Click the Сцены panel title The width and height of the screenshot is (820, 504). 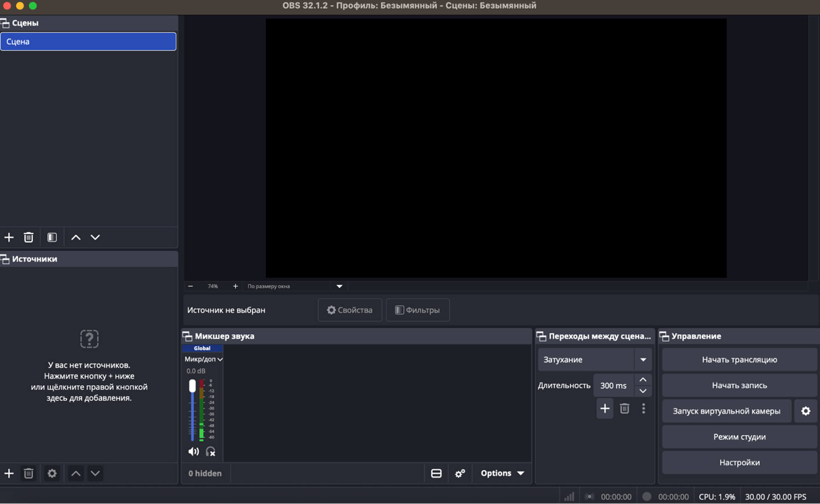[x=25, y=23]
